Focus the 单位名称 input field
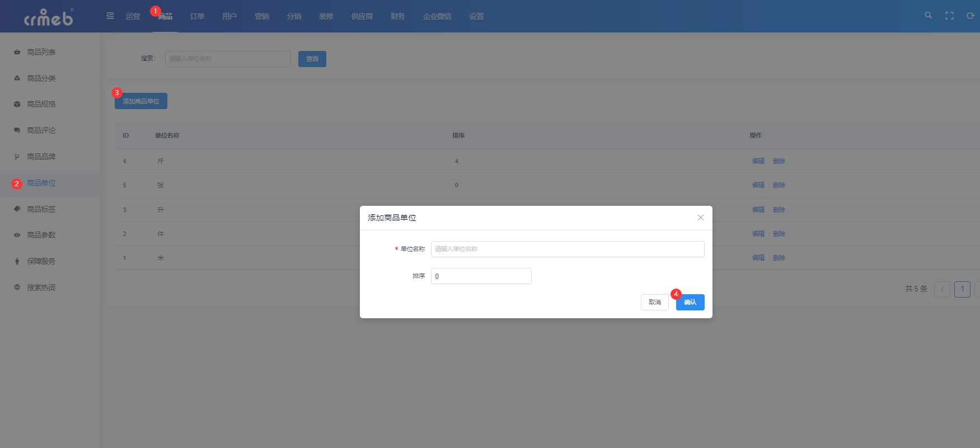 [567, 249]
